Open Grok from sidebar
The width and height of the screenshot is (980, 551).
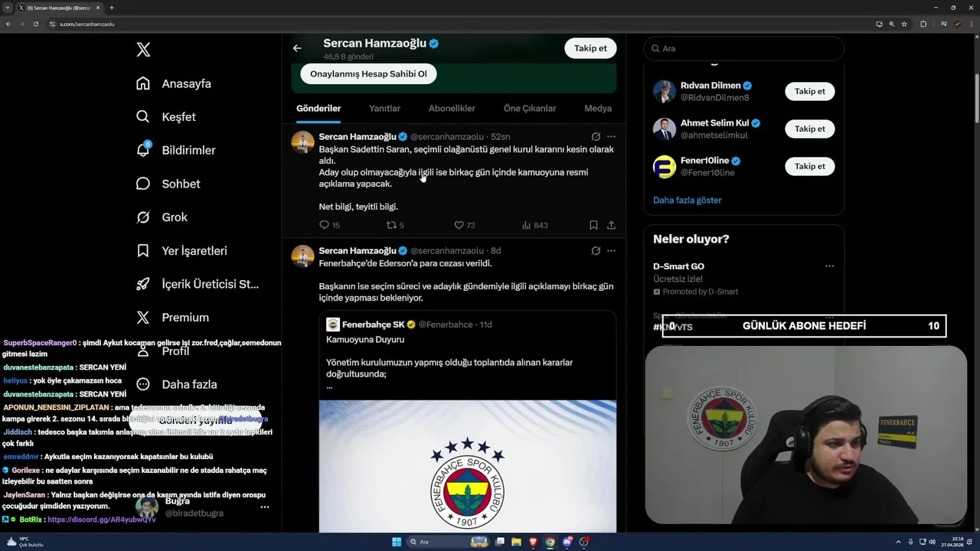point(162,217)
